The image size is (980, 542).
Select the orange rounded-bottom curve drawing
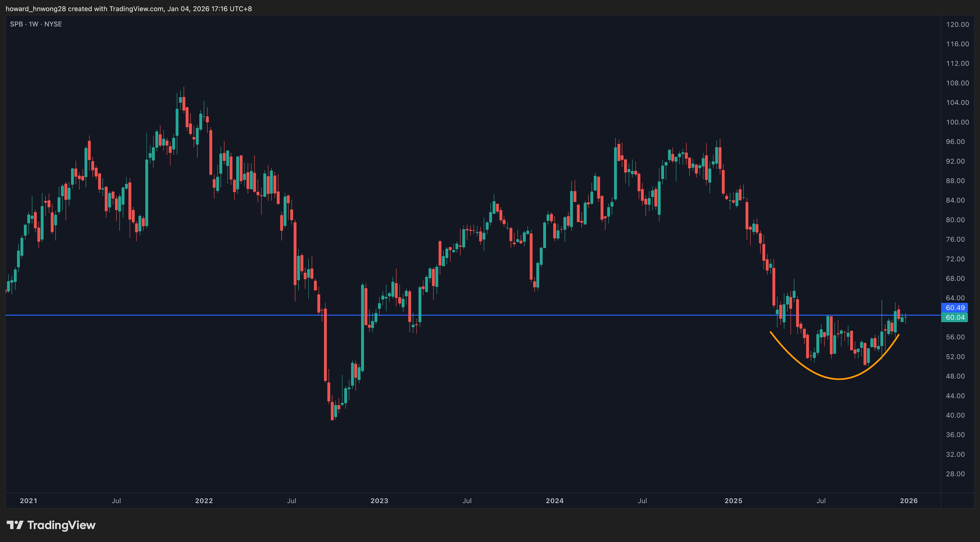point(838,379)
